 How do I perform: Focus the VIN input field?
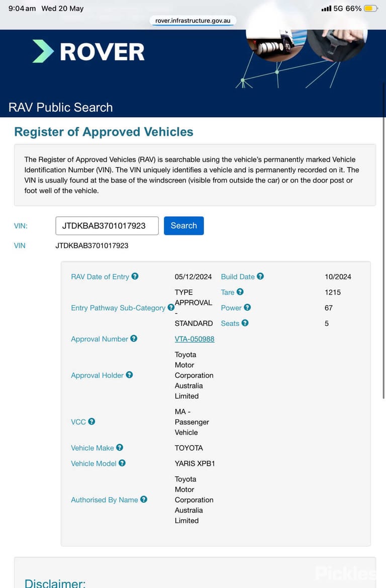(107, 226)
